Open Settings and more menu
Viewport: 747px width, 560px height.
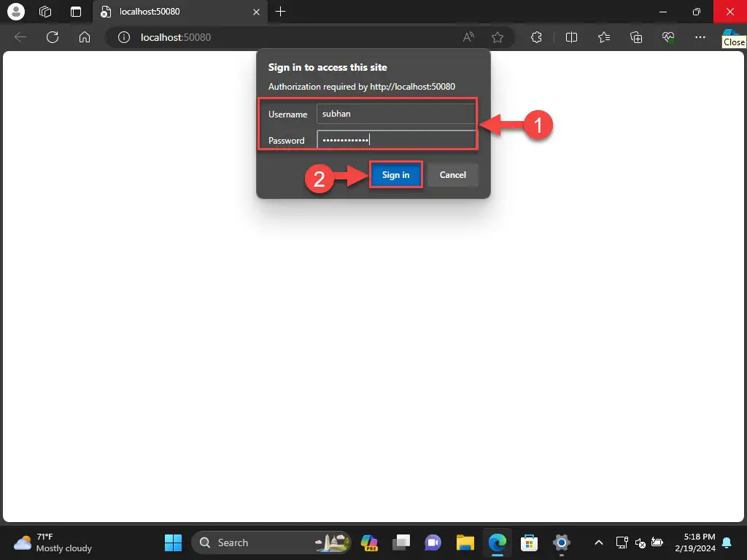pyautogui.click(x=700, y=37)
